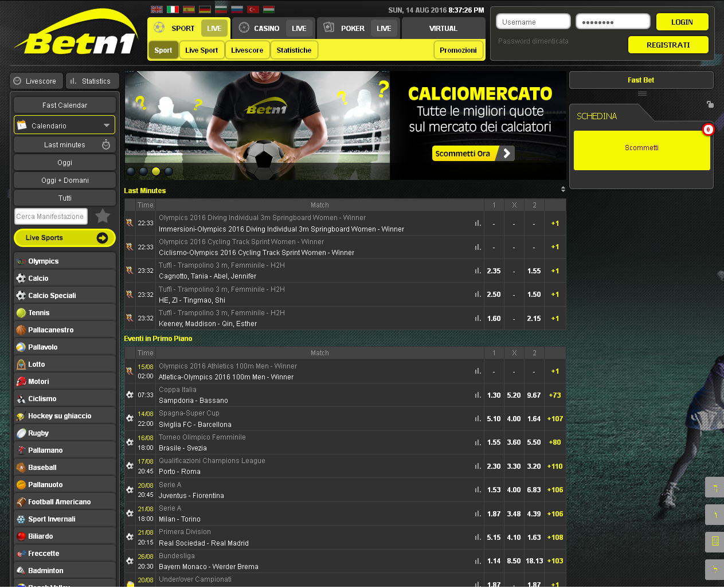Image resolution: width=724 pixels, height=588 pixels.
Task: Switch language to the Italian flag
Action: click(173, 9)
